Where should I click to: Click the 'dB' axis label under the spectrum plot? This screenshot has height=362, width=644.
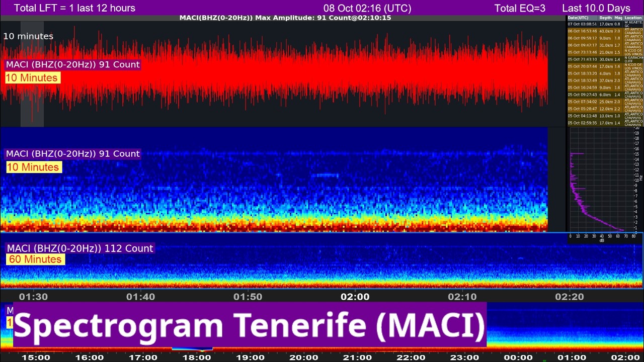point(602,240)
